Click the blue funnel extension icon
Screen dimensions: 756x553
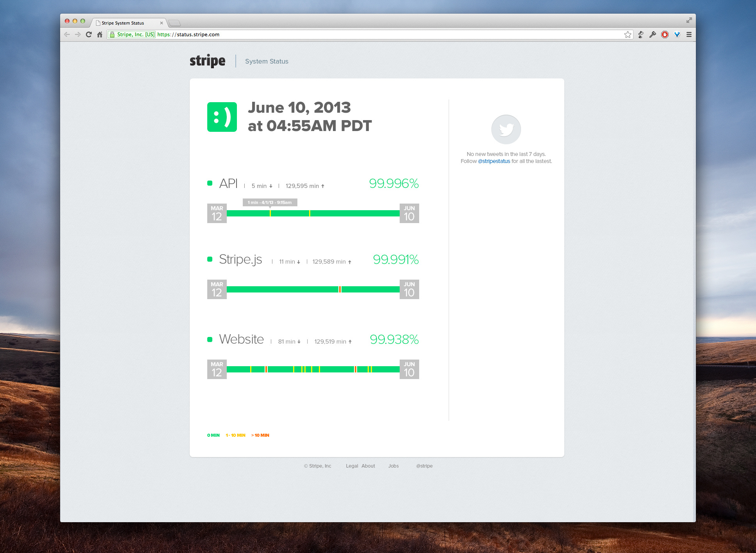676,34
